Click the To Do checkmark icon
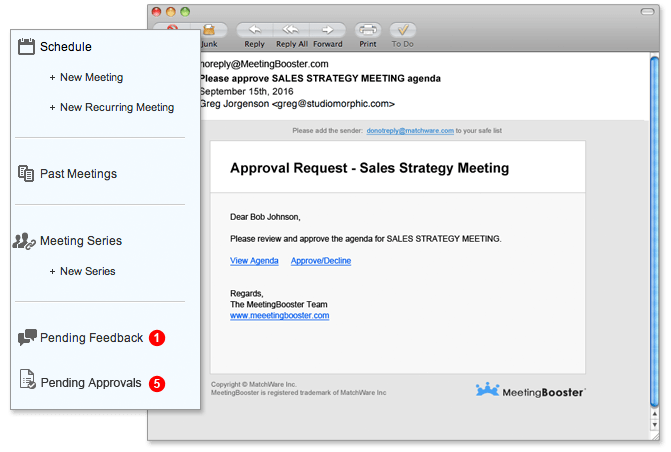 403,30
